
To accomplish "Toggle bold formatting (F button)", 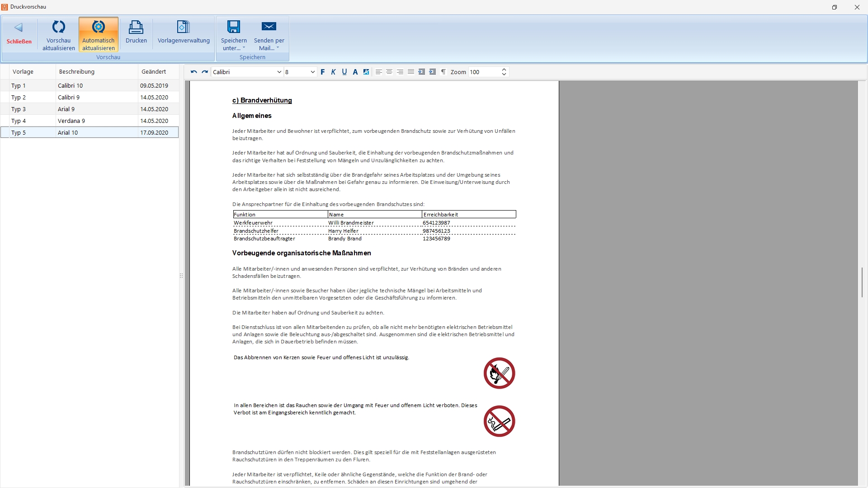I will click(x=322, y=72).
